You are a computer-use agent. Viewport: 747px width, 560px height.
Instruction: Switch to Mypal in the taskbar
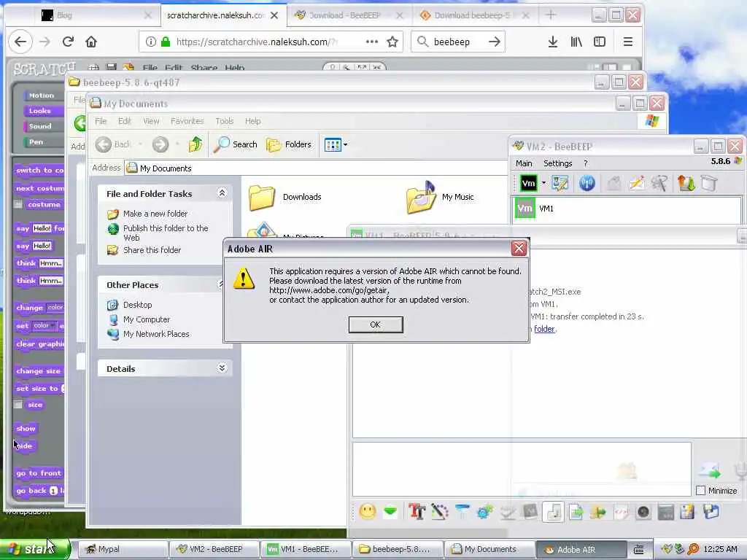[122, 549]
